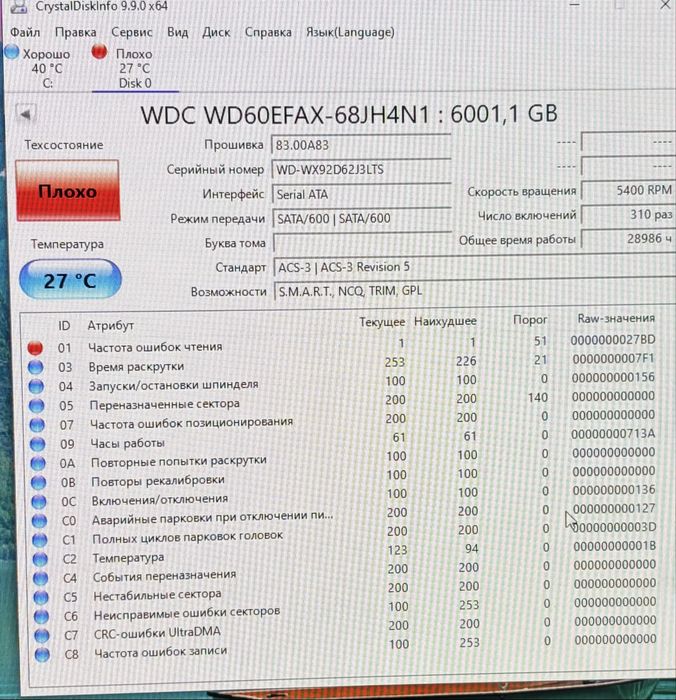Select the row Частота ошибок позиционирования
The height and width of the screenshot is (700, 676).
click(343, 421)
